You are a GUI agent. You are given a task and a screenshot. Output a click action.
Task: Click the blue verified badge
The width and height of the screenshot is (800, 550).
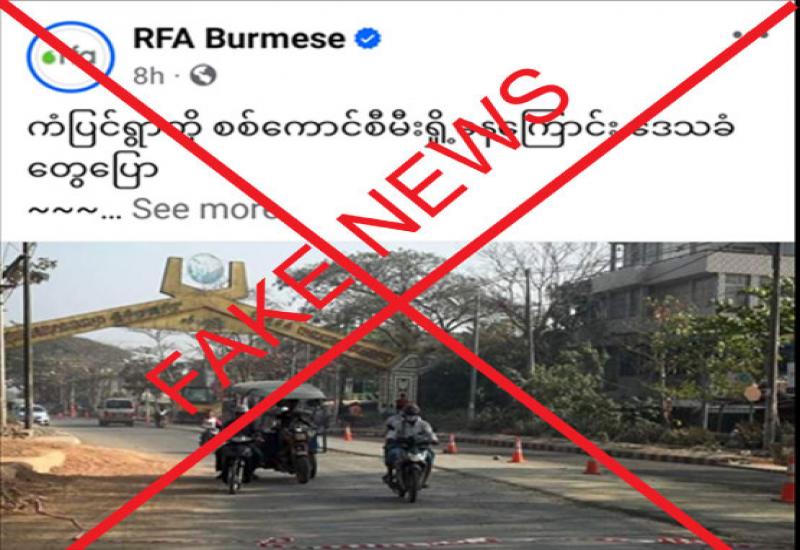368,38
